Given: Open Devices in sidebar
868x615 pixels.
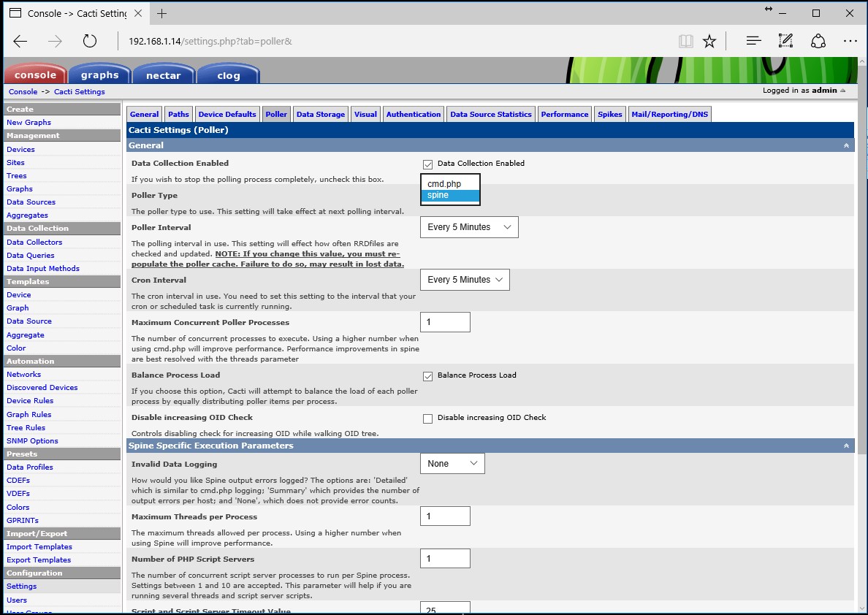Looking at the screenshot, I should pos(20,150).
